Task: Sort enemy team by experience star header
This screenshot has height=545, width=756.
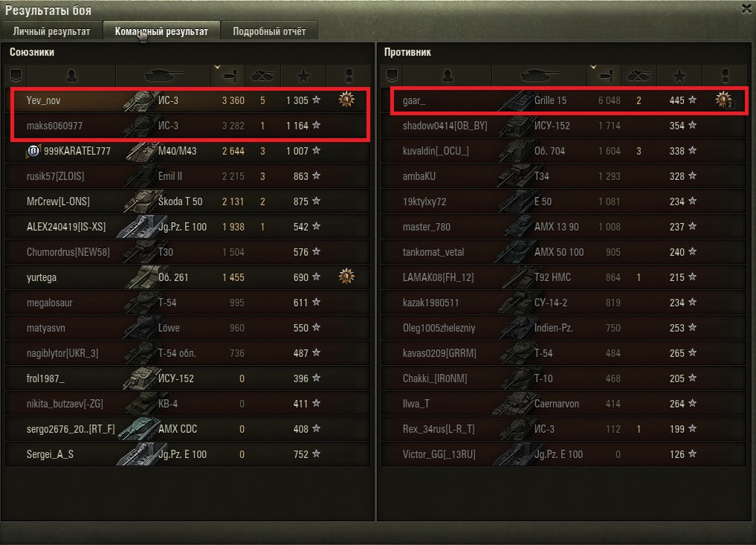Action: tap(679, 76)
